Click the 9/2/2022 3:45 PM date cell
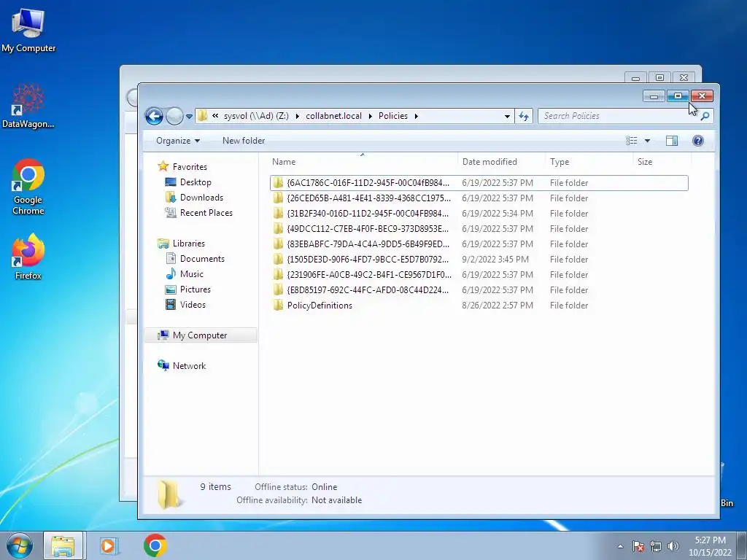Viewport: 747px width, 560px height. coord(495,260)
